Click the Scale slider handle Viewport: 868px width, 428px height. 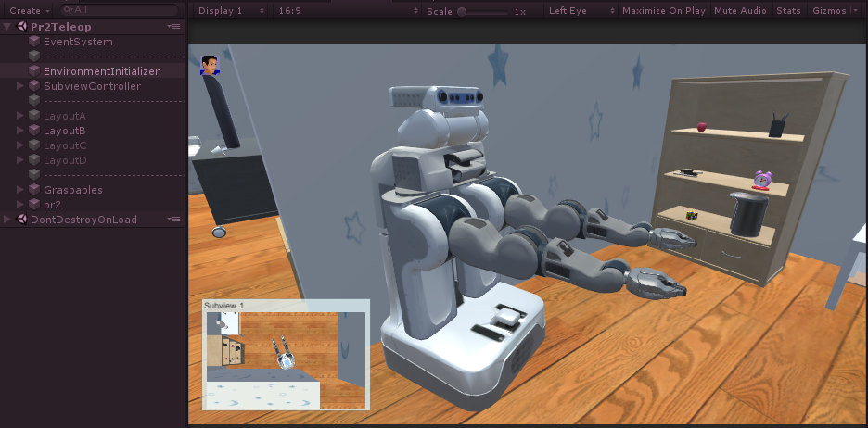[462, 11]
